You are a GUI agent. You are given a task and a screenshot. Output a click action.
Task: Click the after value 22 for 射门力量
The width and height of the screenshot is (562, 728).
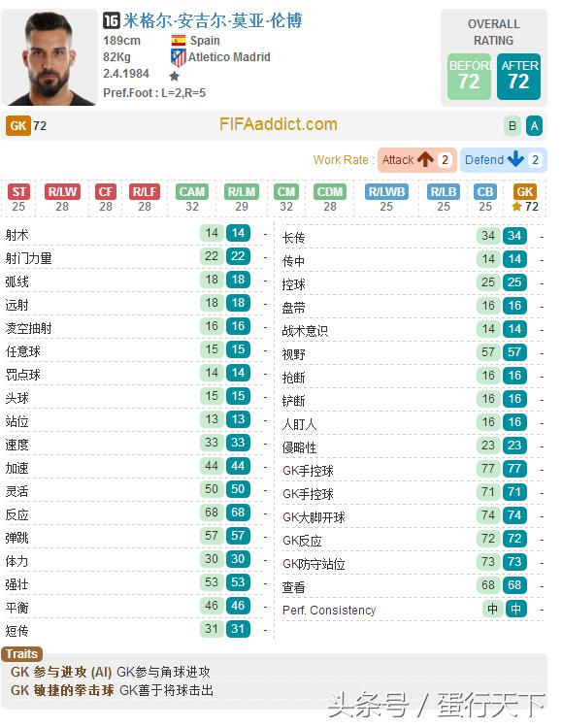coord(238,256)
